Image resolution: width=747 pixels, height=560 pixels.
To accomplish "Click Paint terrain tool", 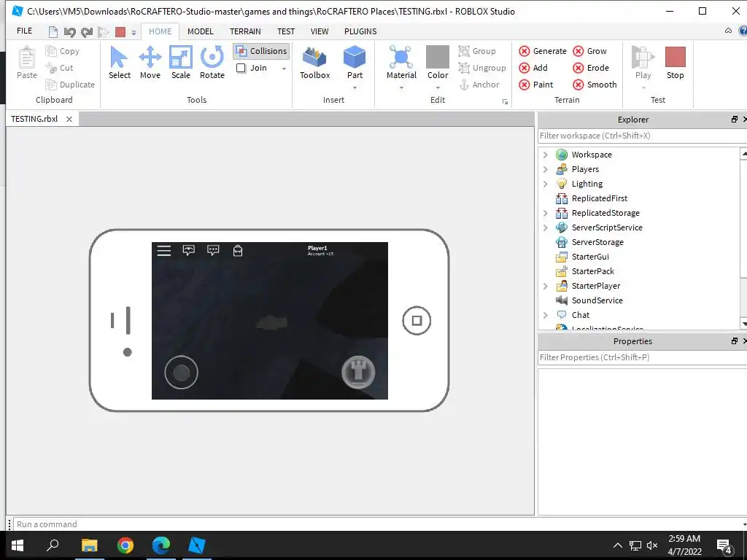I will pyautogui.click(x=536, y=85).
